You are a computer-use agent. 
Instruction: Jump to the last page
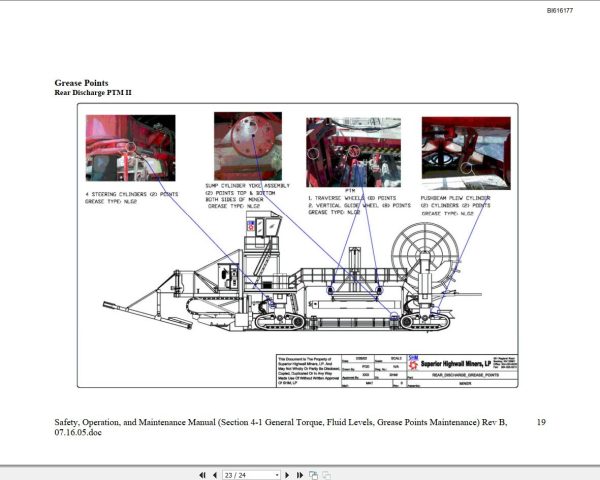pyautogui.click(x=300, y=475)
